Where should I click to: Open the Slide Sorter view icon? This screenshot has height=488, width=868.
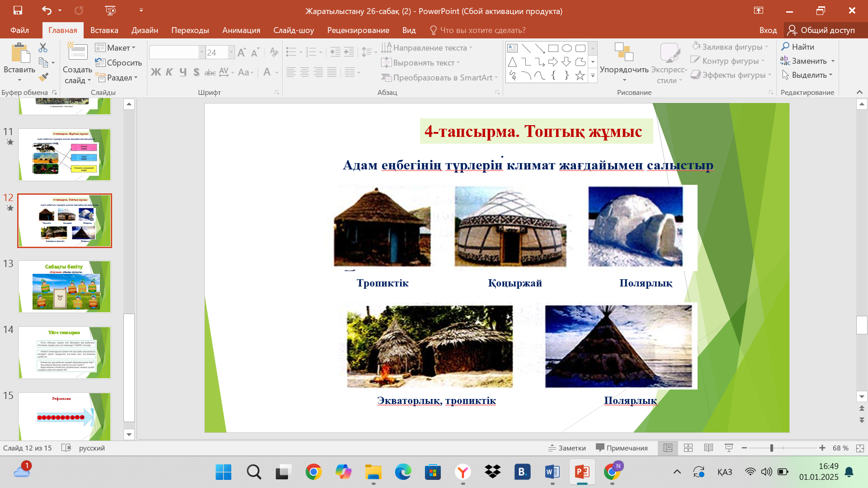point(688,448)
